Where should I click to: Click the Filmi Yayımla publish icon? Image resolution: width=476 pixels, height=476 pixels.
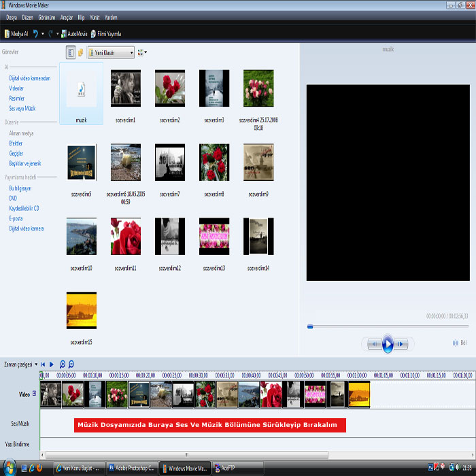[93, 33]
